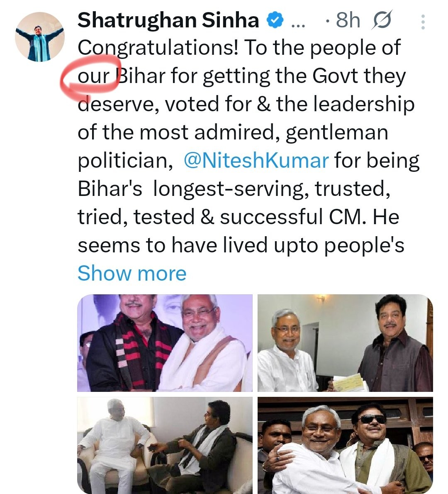448x494 pixels.
Task: Open the photo of the hug with sunglasses
Action: pos(345,445)
